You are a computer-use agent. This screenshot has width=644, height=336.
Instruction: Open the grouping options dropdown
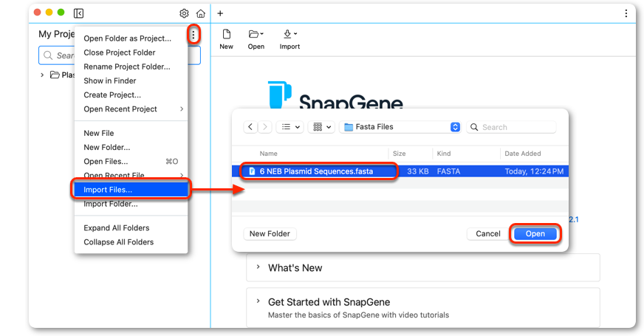pyautogui.click(x=321, y=127)
